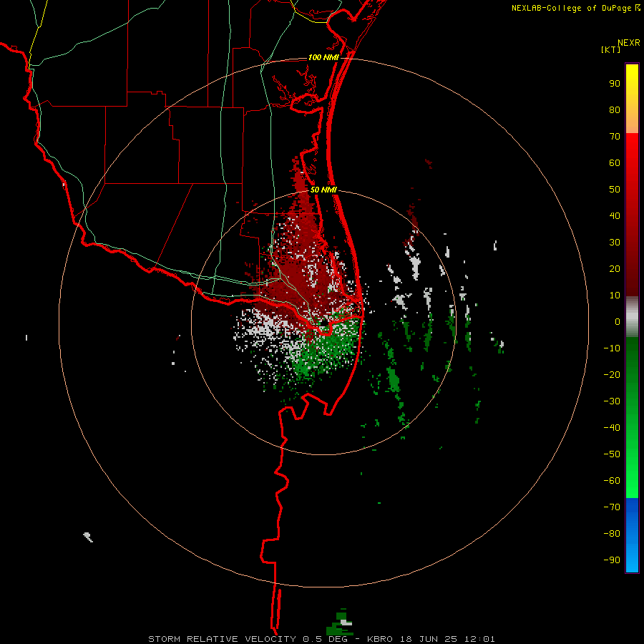Click the 50 NMI range ring label
The height and width of the screenshot is (644, 644).
point(323,190)
